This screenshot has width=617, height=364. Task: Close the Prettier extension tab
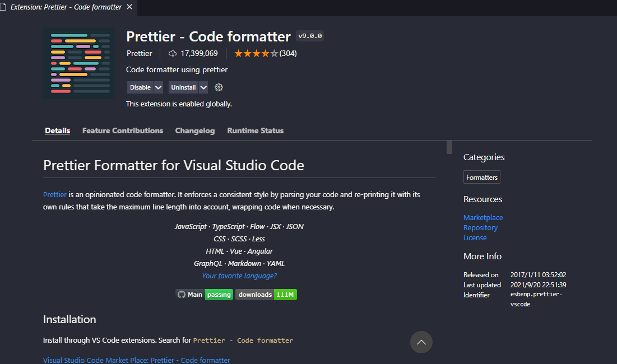tap(130, 7)
